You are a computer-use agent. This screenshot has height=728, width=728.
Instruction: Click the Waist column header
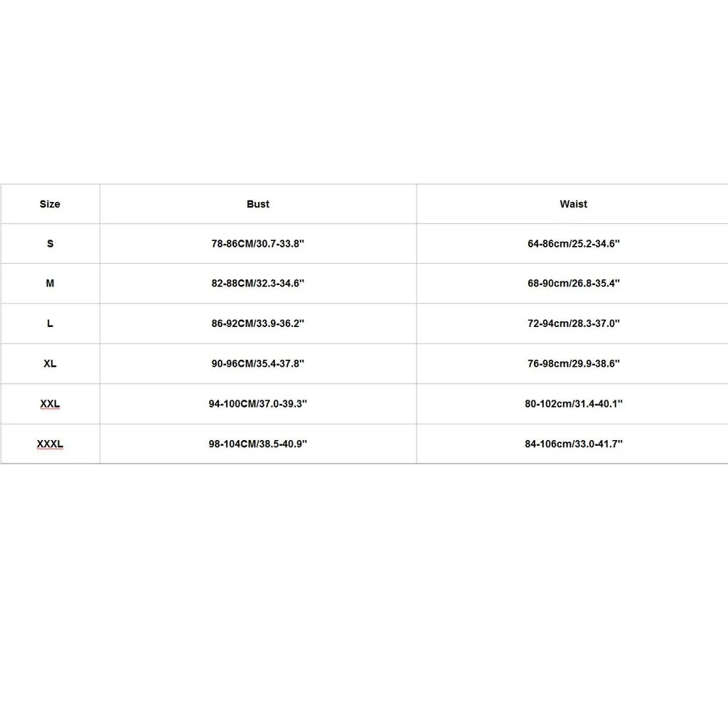574,204
